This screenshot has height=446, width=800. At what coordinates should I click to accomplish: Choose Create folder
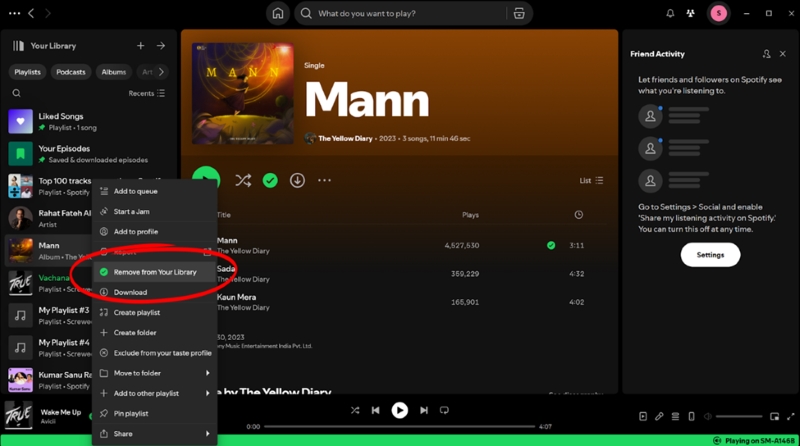click(155, 333)
